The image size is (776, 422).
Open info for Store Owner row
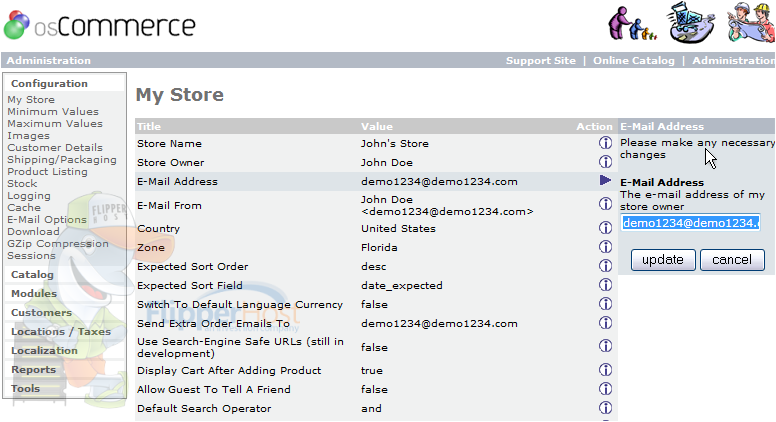(605, 162)
